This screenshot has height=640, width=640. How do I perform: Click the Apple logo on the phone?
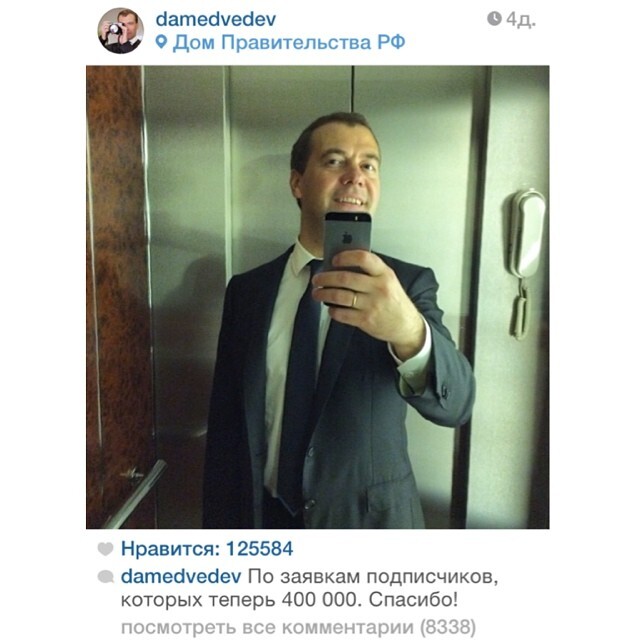(347, 238)
